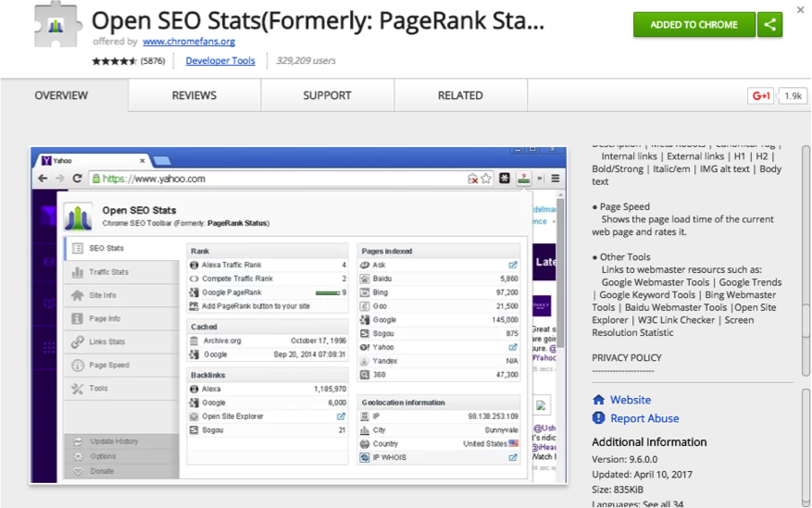Select Traffic Stats in the popup sidebar

121,272
